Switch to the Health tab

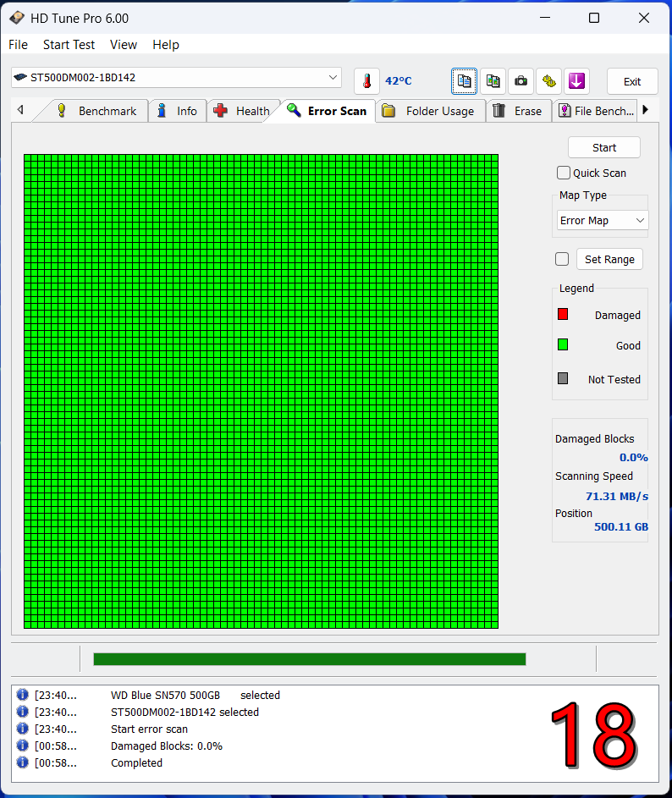pyautogui.click(x=243, y=111)
